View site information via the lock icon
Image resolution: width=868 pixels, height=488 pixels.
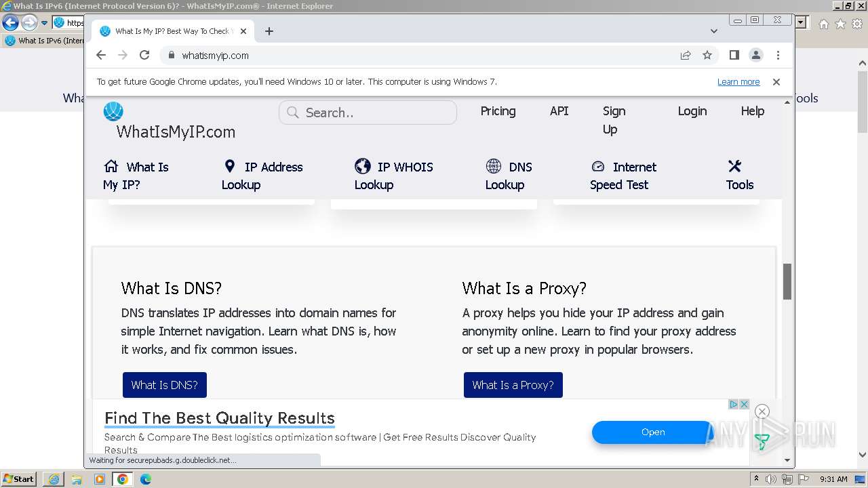coord(171,56)
